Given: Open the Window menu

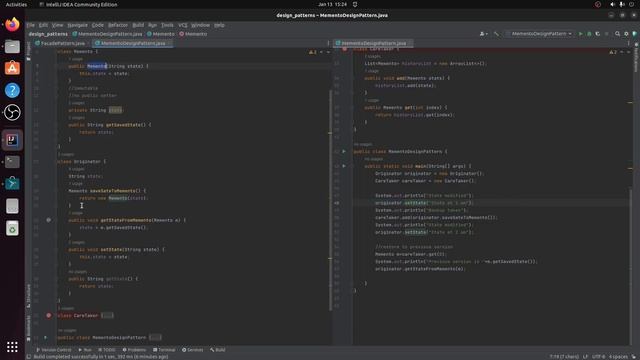Looking at the screenshot, I should (x=200, y=25).
